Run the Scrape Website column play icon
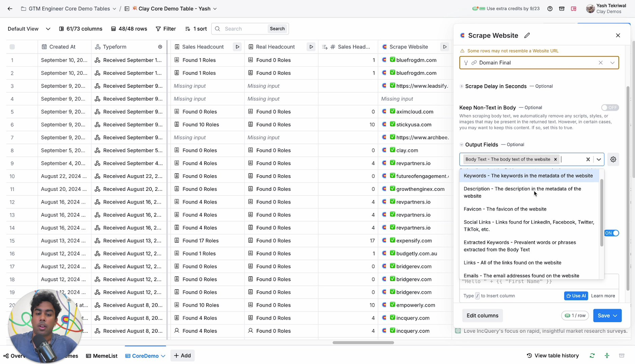 [x=445, y=47]
